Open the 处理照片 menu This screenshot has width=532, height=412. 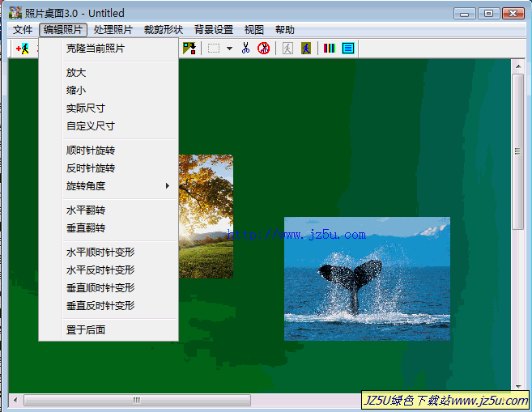(x=113, y=30)
